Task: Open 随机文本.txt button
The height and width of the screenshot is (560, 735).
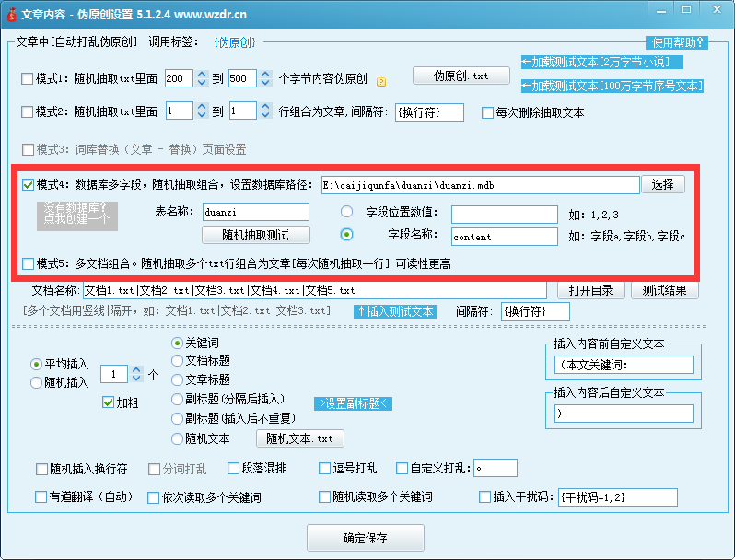Action: pos(300,438)
